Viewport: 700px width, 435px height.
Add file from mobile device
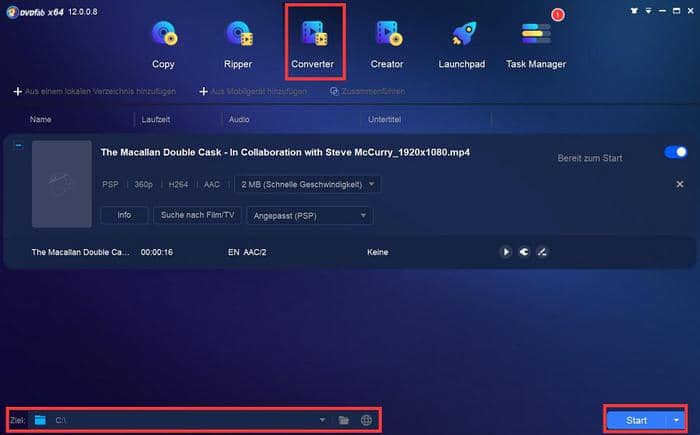253,92
